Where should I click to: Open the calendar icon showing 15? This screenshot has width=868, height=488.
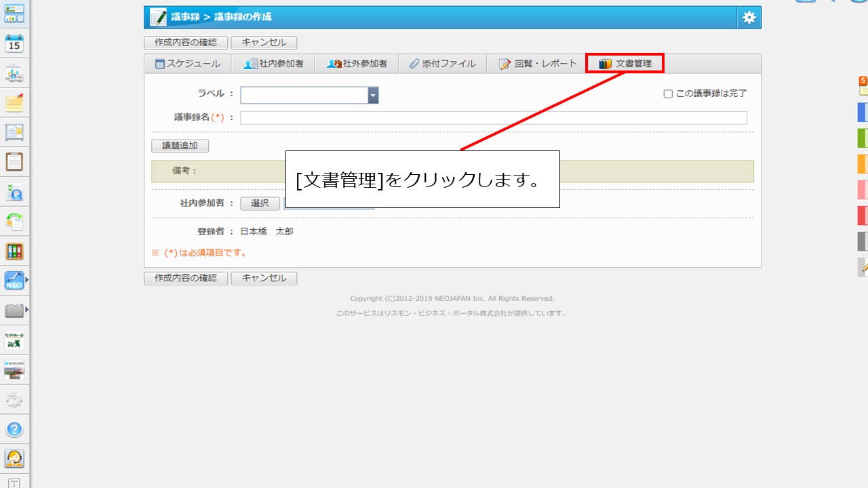coord(14,44)
